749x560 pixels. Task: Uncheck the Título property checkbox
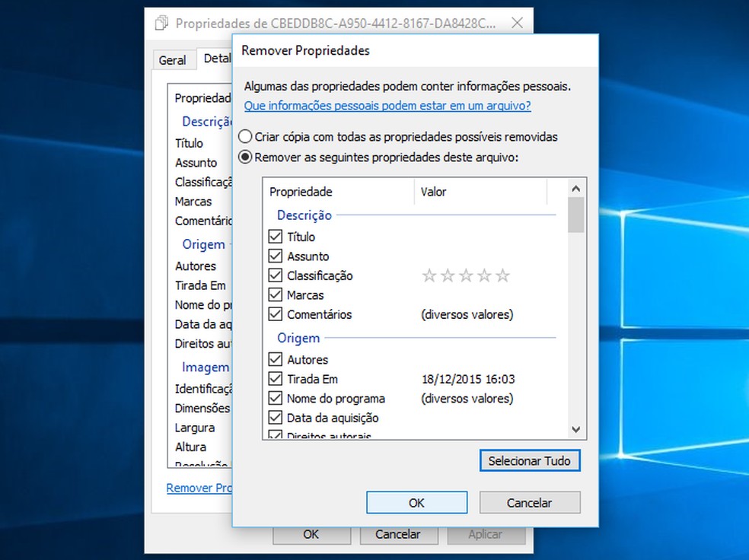(275, 237)
